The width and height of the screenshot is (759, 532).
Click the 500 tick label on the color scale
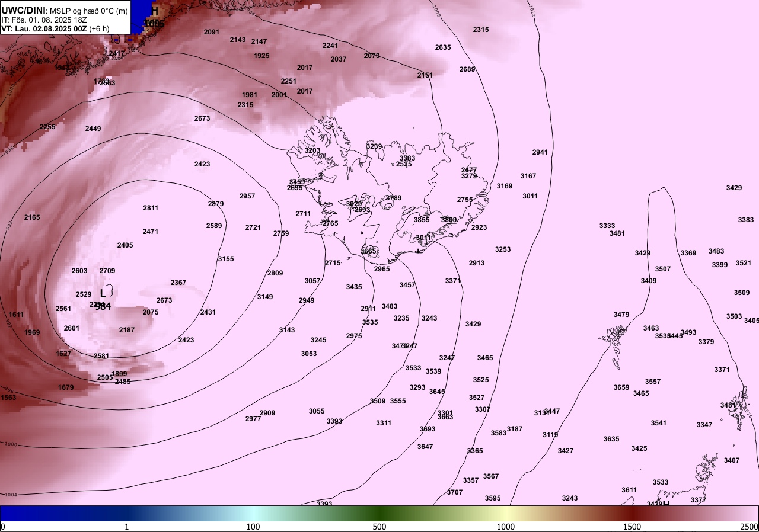(x=379, y=527)
